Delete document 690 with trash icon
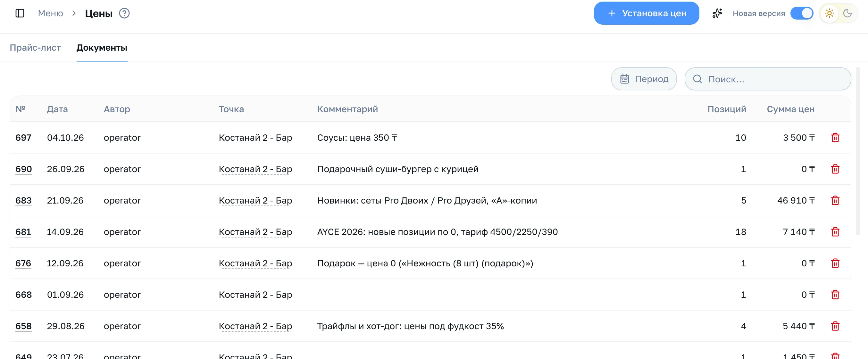The image size is (868, 359). coord(835,169)
